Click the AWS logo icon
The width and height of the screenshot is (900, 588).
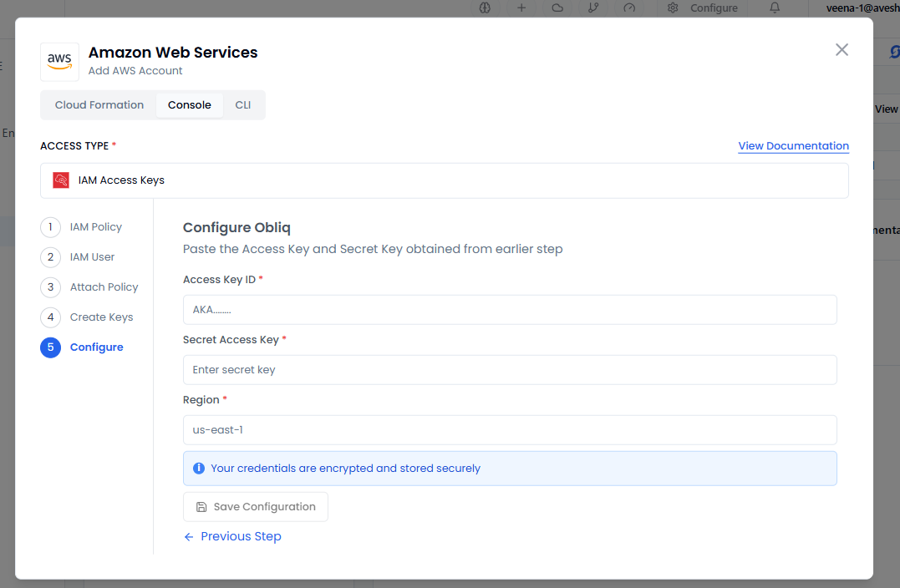pos(59,62)
